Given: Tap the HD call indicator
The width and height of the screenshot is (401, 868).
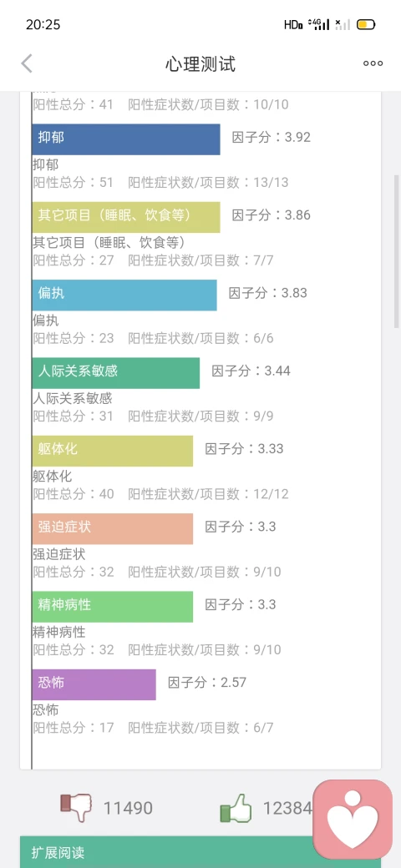Looking at the screenshot, I should pos(293,24).
